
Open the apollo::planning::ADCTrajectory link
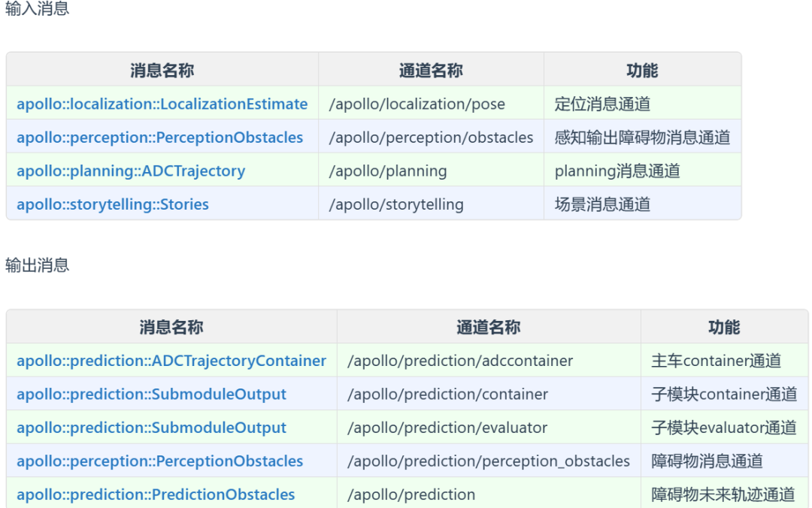coord(131,171)
